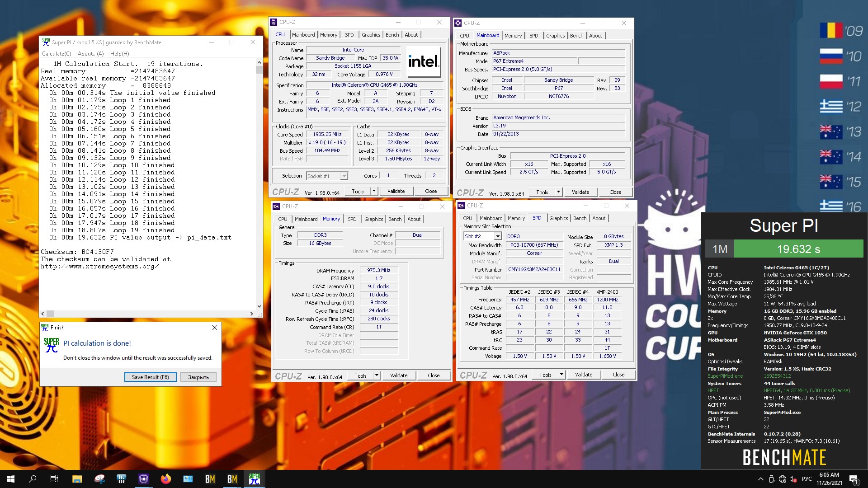Click CPU-Z icon in CPU window title
Viewport: 868px width, 488px height.
(x=274, y=22)
